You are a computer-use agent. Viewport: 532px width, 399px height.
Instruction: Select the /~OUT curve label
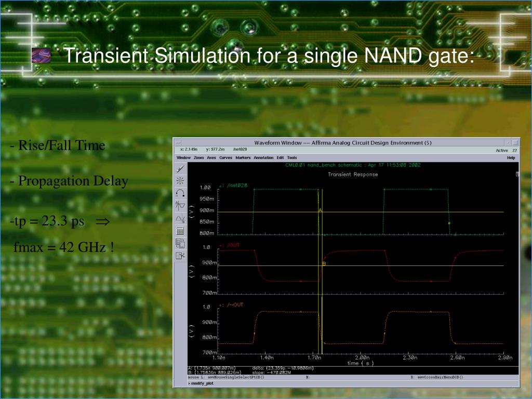(x=235, y=304)
